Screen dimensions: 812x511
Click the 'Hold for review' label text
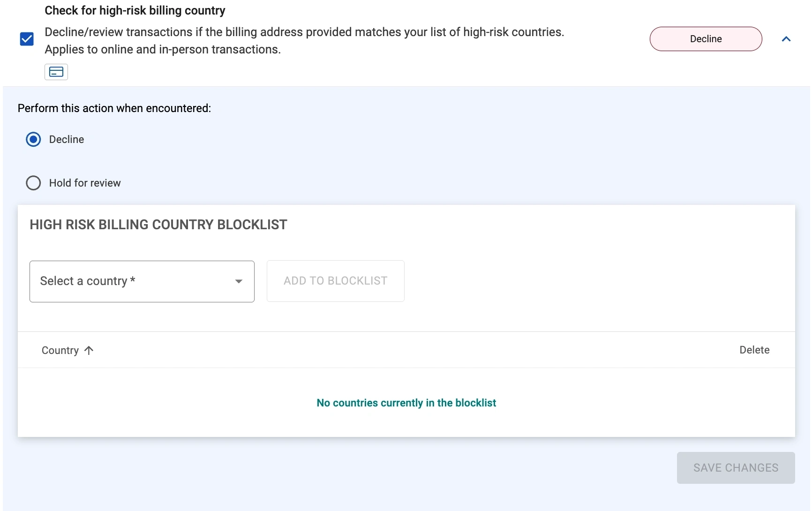85,183
